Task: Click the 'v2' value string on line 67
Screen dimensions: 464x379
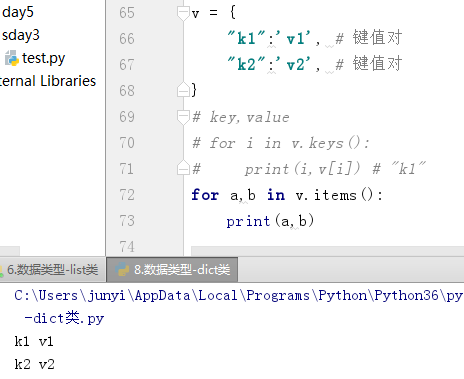Action: [294, 64]
